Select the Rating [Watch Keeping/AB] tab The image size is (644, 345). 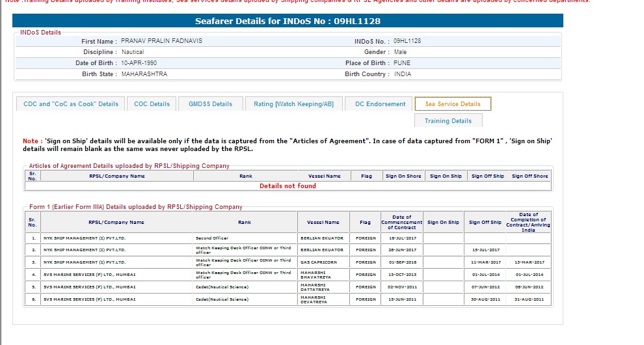293,104
